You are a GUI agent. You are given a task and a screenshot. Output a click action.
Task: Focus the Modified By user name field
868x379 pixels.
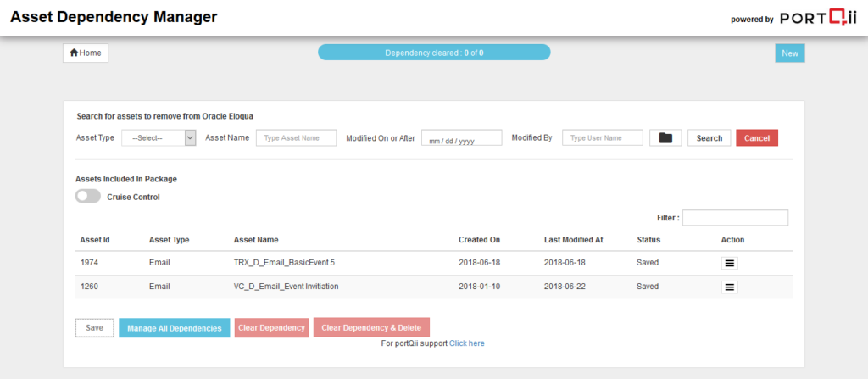click(602, 138)
